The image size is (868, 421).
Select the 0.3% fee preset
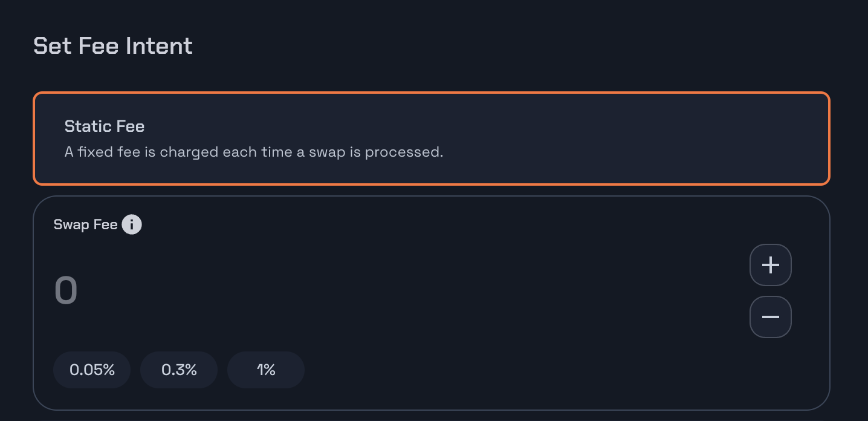(179, 370)
